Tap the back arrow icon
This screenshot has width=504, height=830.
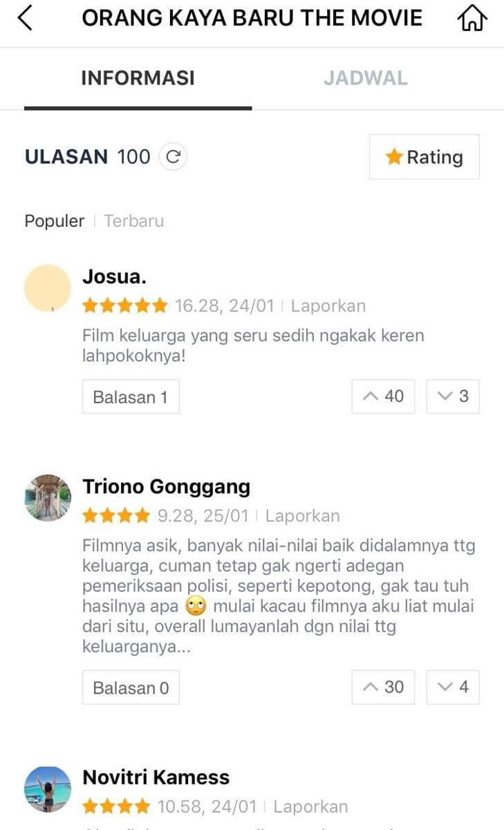26,18
